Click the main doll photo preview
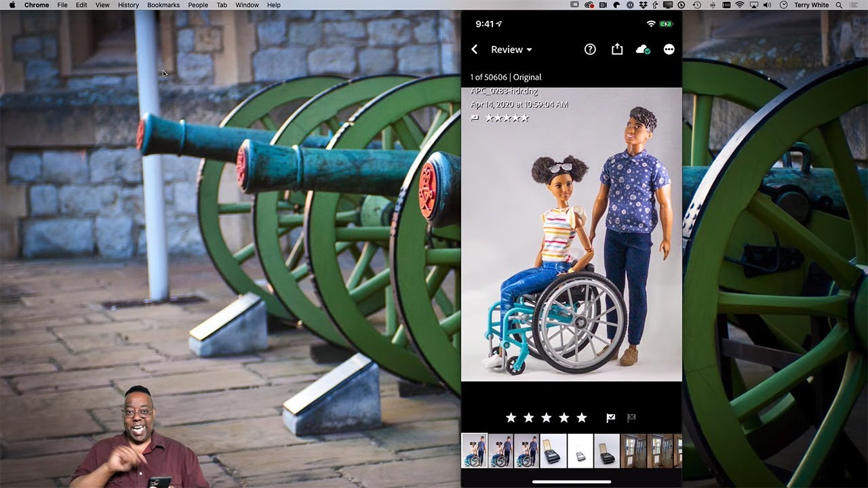Screen dimensions: 868x488 pyautogui.click(x=572, y=235)
